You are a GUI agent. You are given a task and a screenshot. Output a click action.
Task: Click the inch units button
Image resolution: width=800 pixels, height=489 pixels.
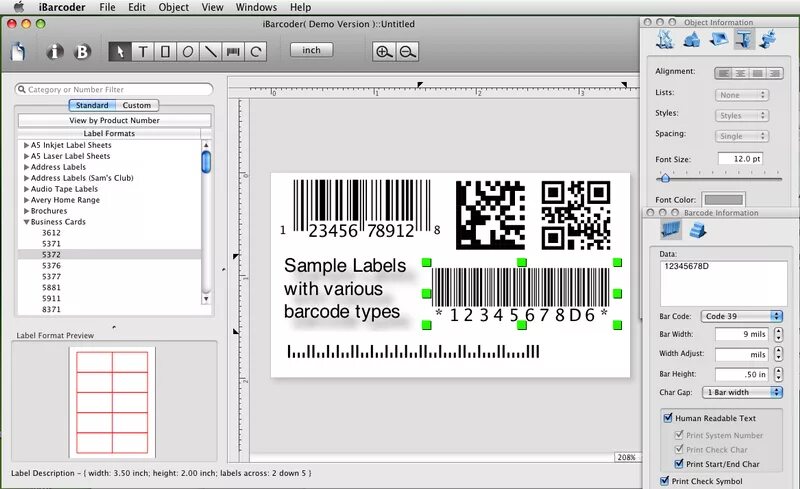311,50
